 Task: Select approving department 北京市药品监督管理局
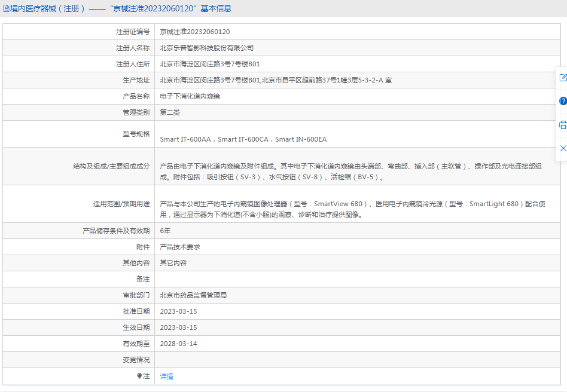point(193,295)
